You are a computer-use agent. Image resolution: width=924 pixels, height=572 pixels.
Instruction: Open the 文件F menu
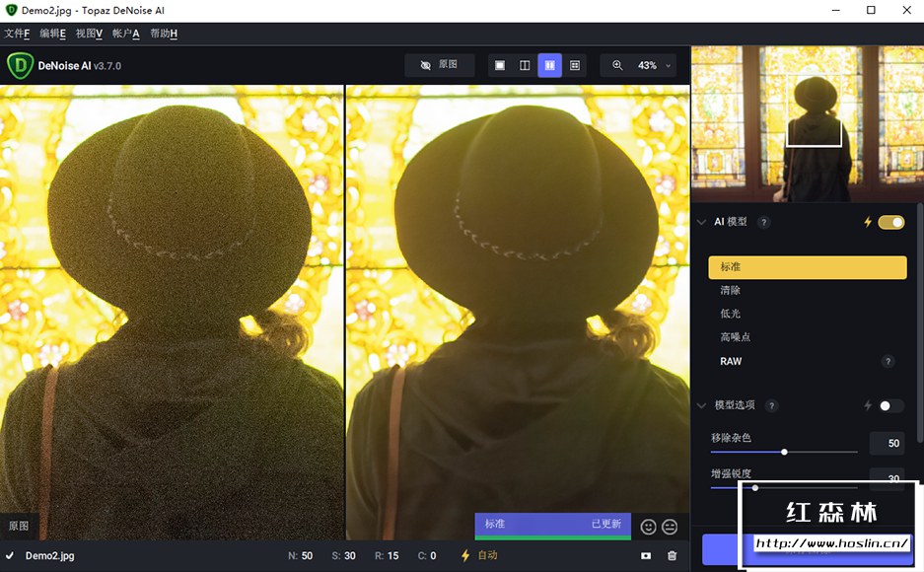[17, 34]
